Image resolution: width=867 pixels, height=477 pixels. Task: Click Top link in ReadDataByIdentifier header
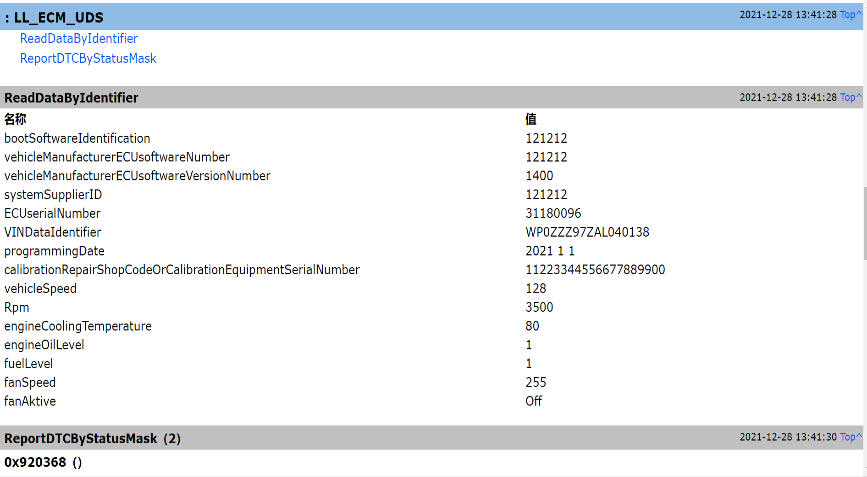[x=850, y=97]
